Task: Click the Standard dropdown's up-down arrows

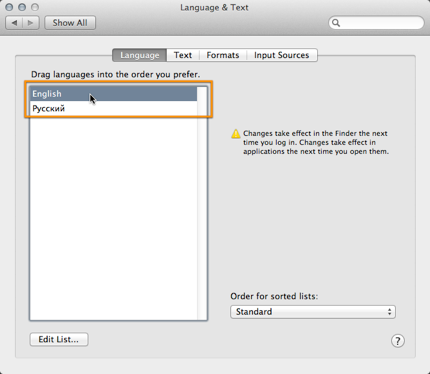Action: tap(389, 312)
